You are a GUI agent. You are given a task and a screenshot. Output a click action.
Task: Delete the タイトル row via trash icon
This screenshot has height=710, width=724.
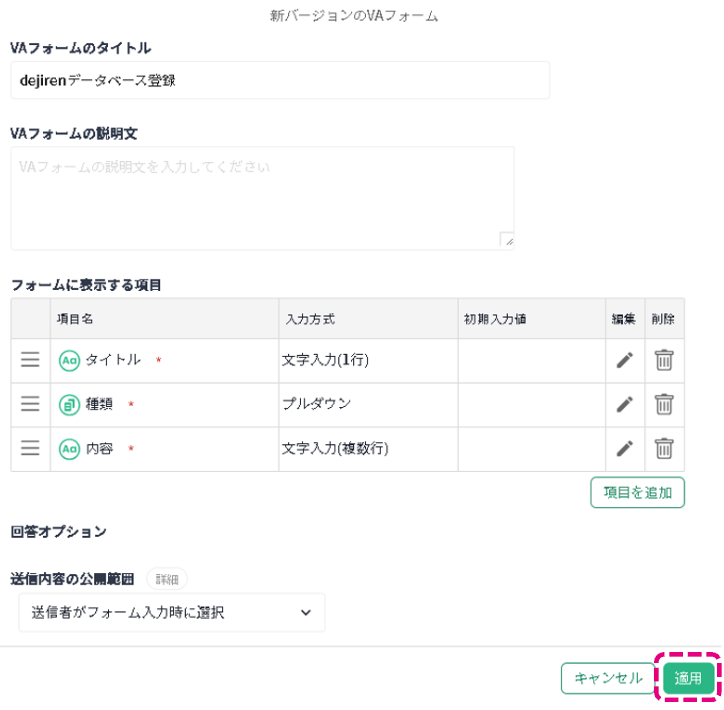click(664, 360)
